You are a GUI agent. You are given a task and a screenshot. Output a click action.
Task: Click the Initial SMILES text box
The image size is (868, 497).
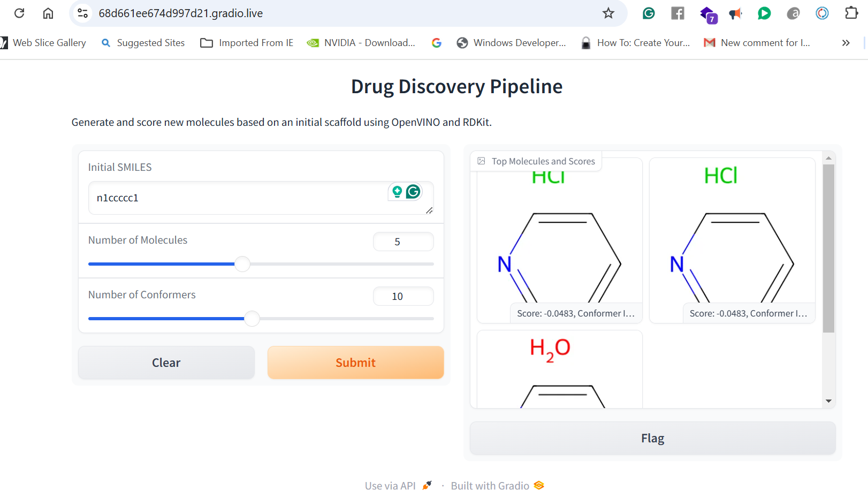click(x=261, y=198)
